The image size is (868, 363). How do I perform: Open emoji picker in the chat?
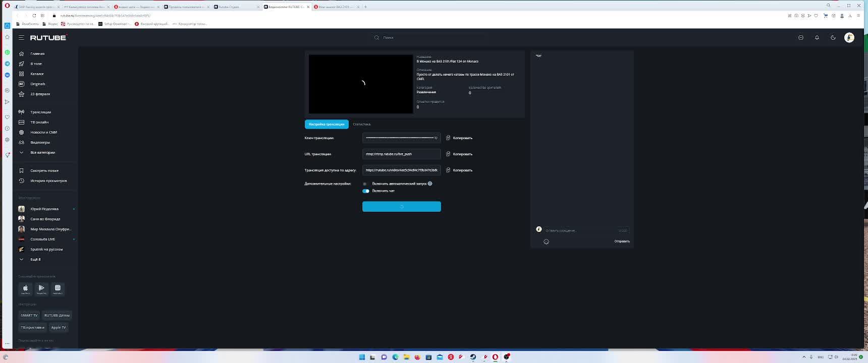tap(546, 241)
